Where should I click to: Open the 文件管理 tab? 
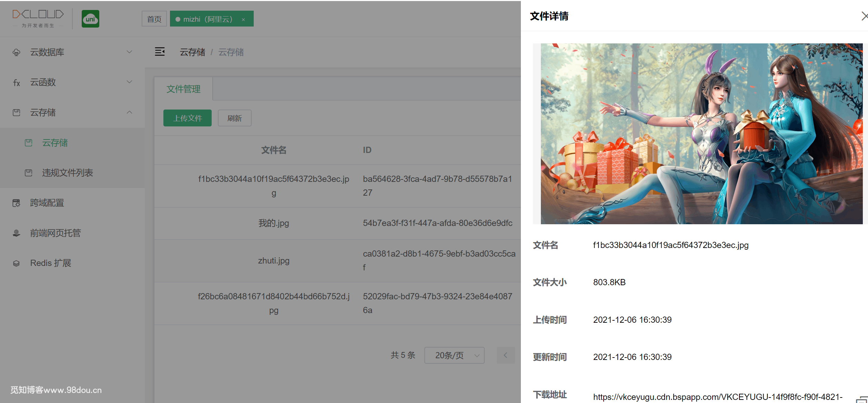click(x=183, y=89)
